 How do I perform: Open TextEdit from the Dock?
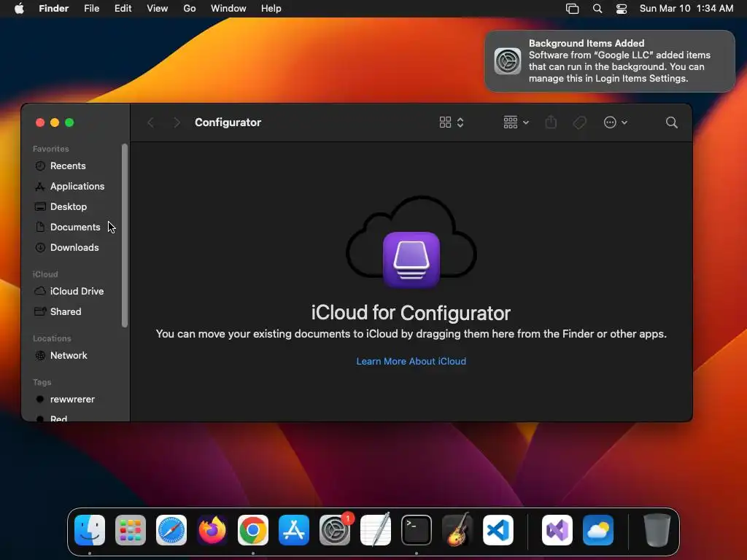(376, 530)
